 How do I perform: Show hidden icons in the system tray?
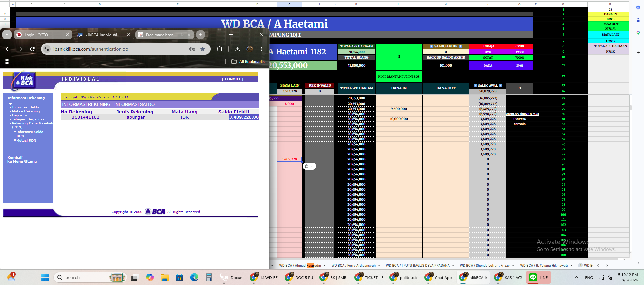(576, 277)
